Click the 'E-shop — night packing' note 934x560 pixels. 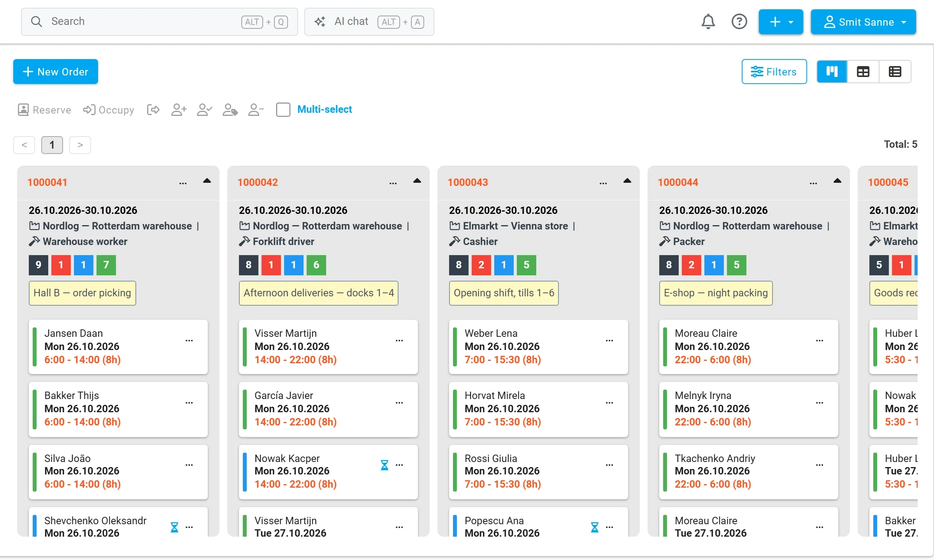(716, 293)
